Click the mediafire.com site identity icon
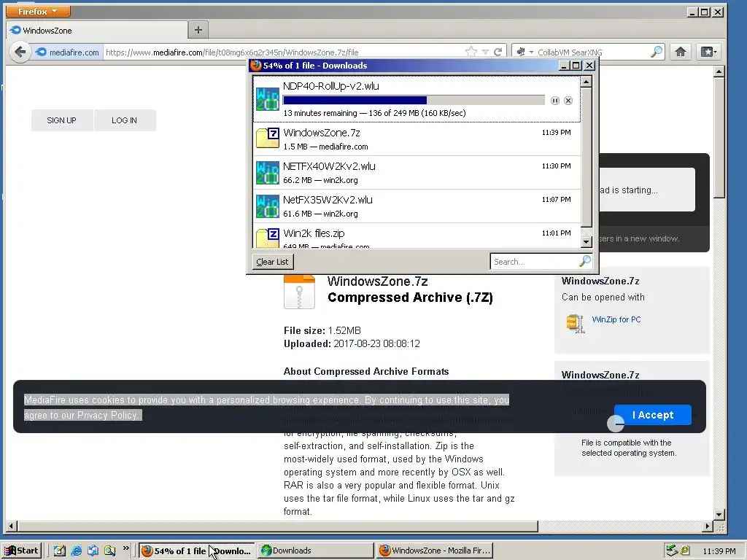The image size is (747, 560). point(41,52)
